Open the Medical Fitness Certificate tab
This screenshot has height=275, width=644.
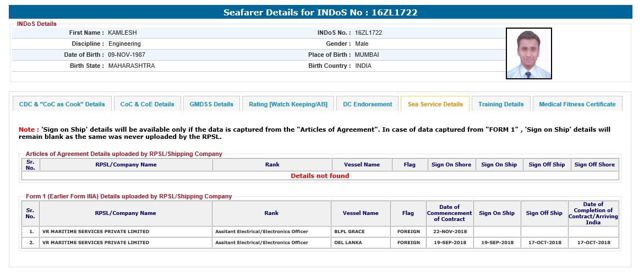click(577, 104)
